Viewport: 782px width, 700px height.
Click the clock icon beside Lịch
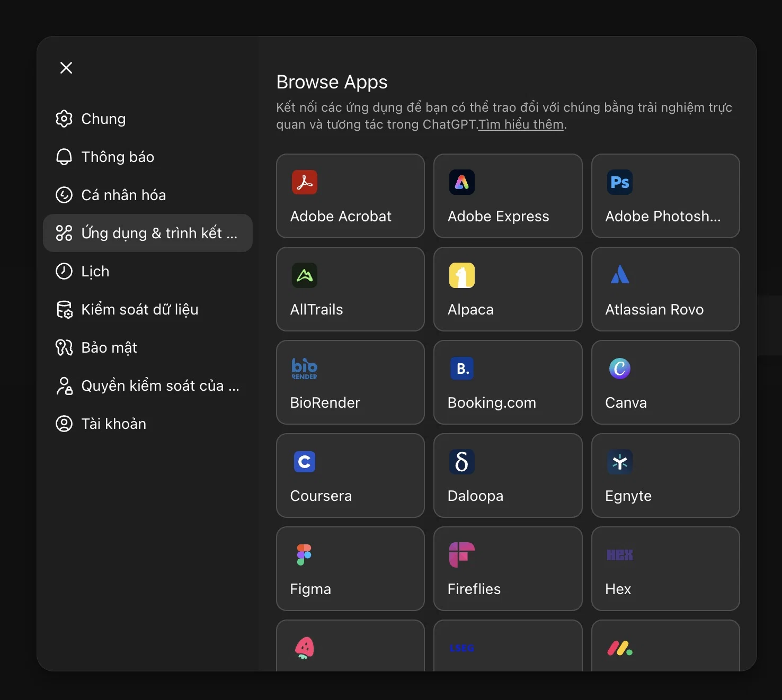(x=64, y=271)
